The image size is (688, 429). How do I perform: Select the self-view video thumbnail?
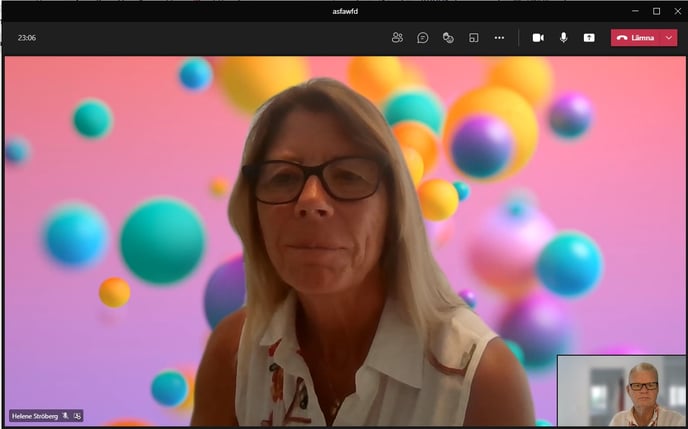(621, 390)
